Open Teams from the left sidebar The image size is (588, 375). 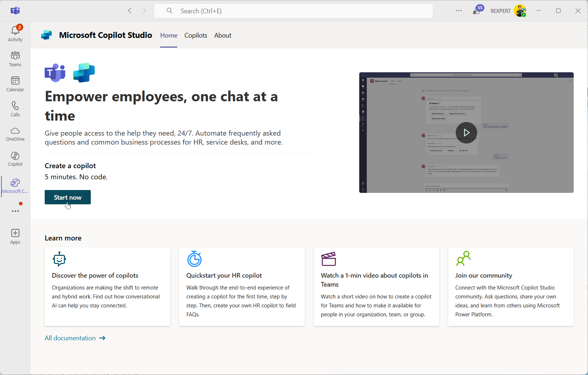[15, 58]
